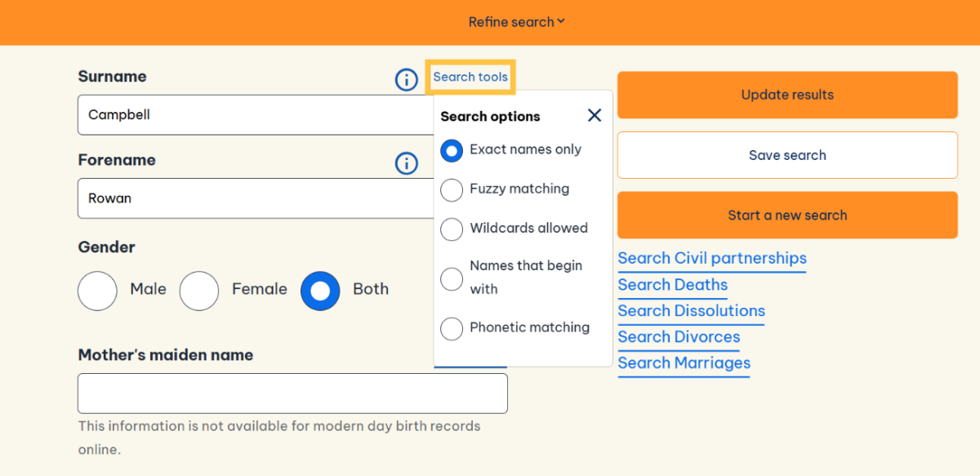
Task: Open Search Divorces link
Action: tap(679, 337)
